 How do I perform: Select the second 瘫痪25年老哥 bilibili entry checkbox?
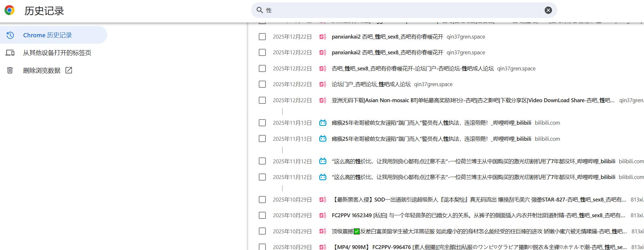coord(262,138)
